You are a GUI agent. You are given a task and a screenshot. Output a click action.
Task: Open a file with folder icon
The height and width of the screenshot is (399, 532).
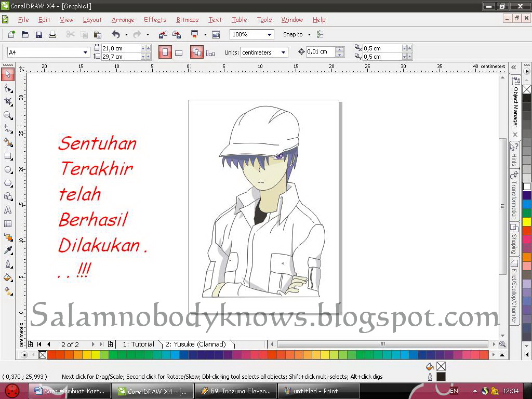pyautogui.click(x=25, y=34)
